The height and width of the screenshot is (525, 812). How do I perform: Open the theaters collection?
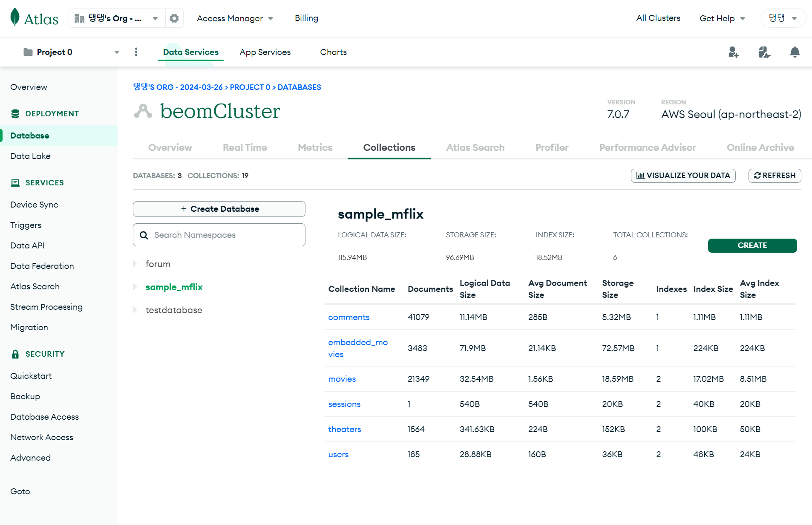345,429
